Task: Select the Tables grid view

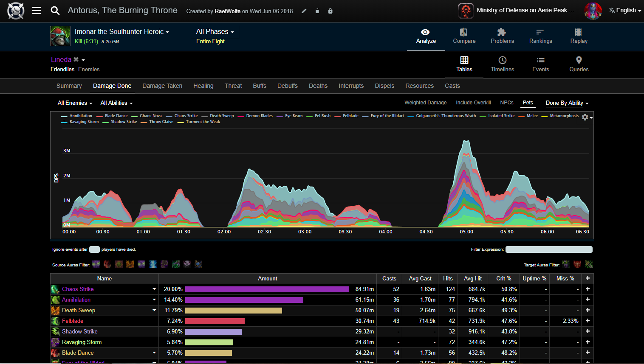Action: tap(464, 64)
